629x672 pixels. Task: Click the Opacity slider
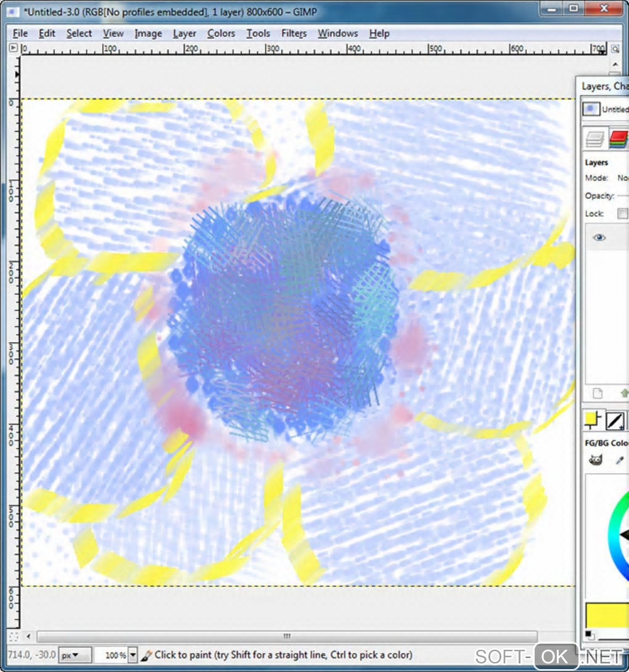coord(623,196)
